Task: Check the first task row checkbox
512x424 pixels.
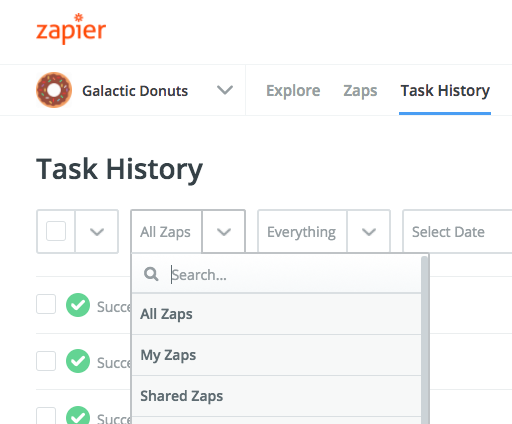Action: click(x=46, y=304)
